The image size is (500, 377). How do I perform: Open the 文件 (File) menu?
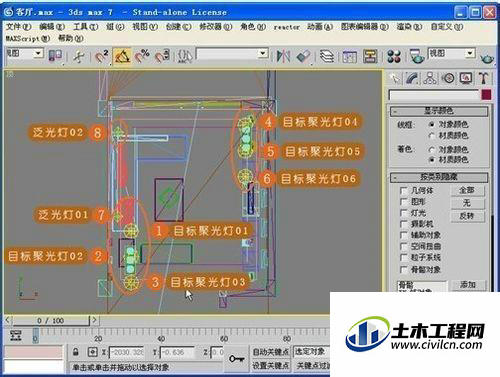point(19,27)
